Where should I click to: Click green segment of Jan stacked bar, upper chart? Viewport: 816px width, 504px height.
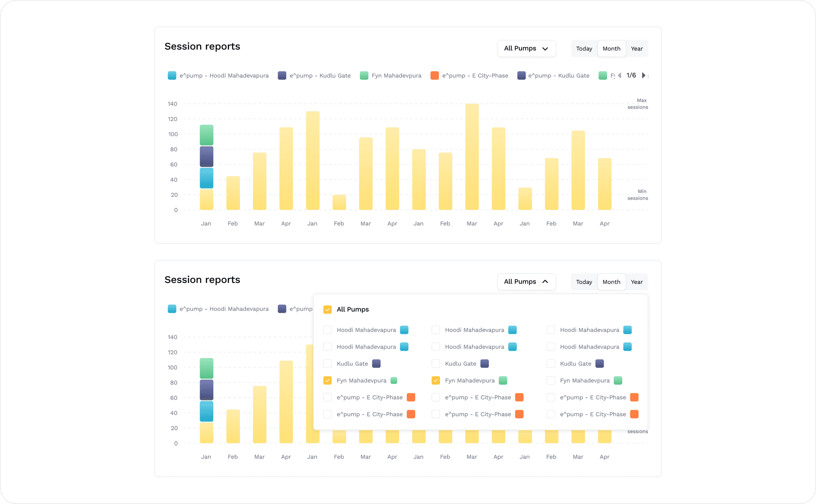point(206,135)
